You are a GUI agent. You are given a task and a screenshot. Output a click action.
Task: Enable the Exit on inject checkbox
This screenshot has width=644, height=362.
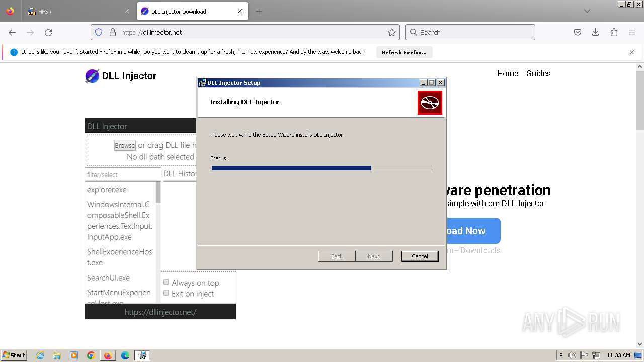point(166,293)
